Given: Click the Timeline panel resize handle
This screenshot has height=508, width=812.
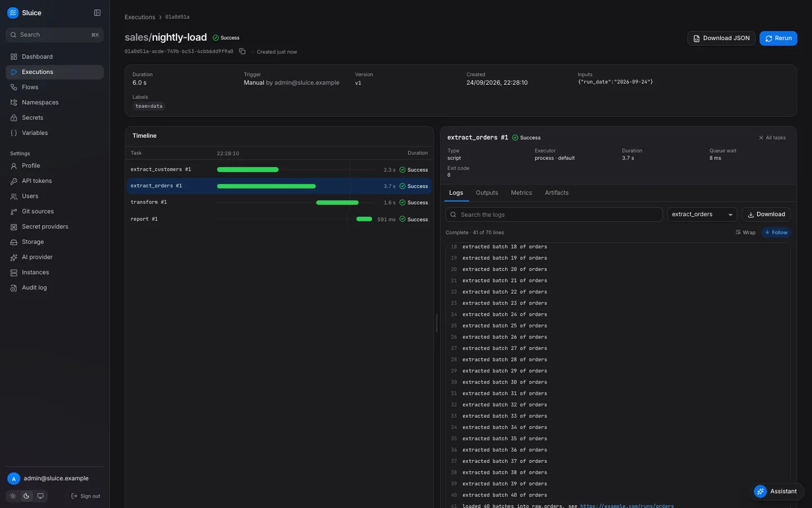Looking at the screenshot, I should click(x=437, y=323).
